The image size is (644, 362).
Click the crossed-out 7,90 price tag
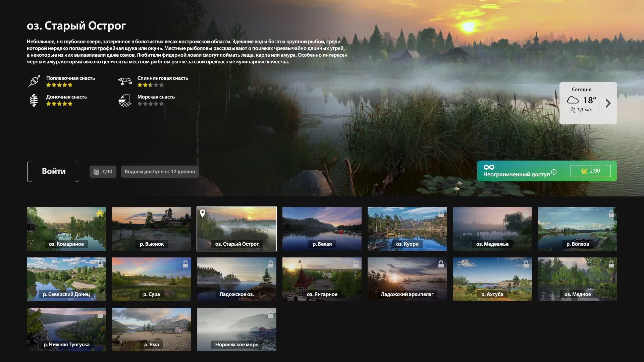(x=103, y=172)
